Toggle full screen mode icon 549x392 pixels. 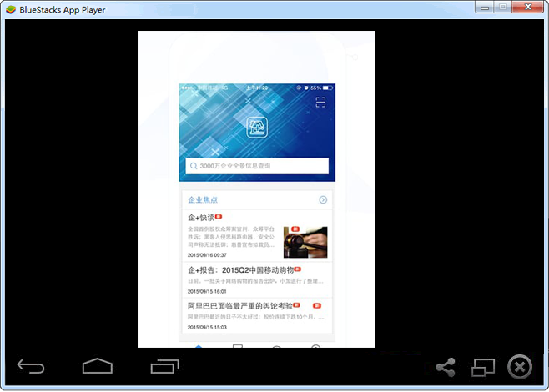(x=483, y=367)
